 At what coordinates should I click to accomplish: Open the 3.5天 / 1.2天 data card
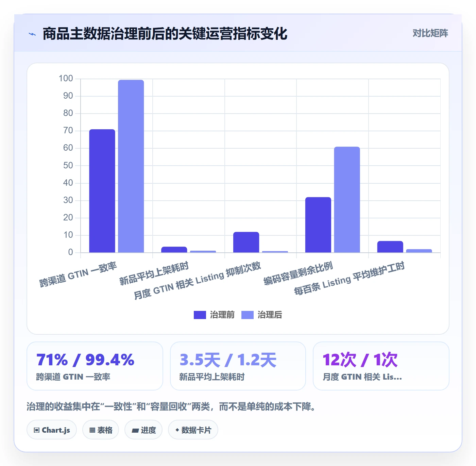(238, 366)
